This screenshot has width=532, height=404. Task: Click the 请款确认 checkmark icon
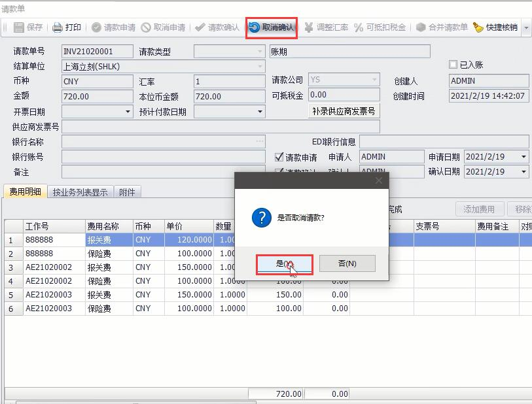point(200,27)
